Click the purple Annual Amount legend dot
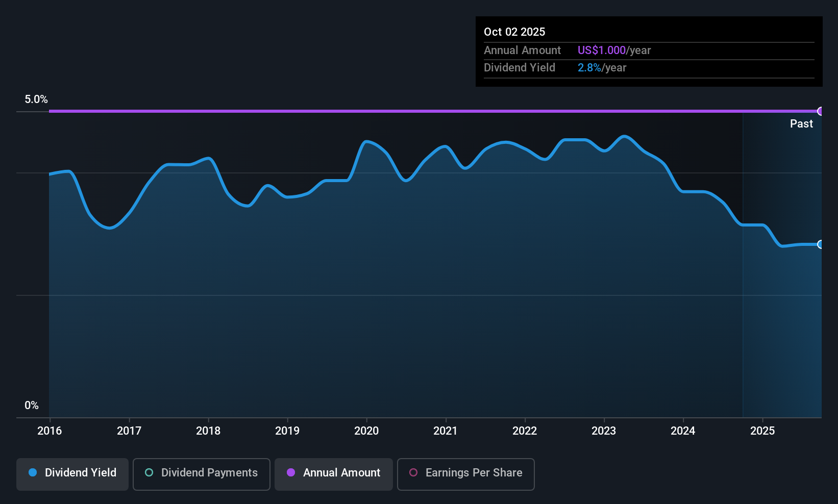Viewport: 838px width, 504px height. (x=291, y=472)
